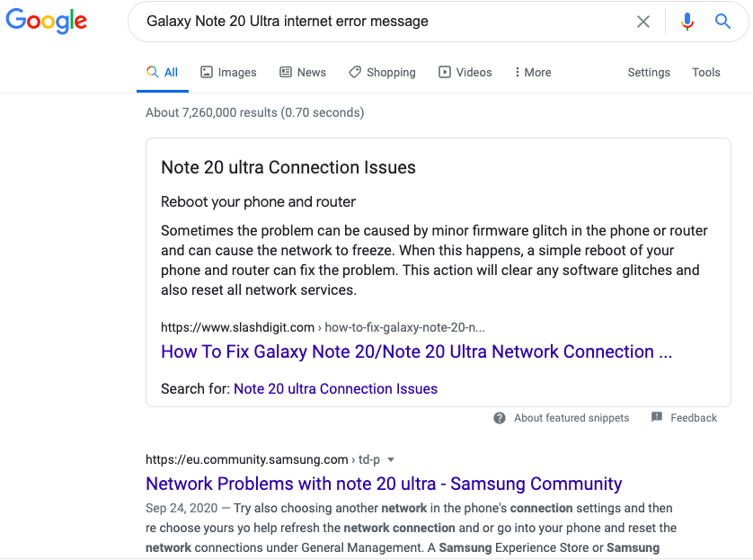This screenshot has height=560, width=753.
Task: Open How To Fix Galaxy Note 20 link
Action: [416, 351]
